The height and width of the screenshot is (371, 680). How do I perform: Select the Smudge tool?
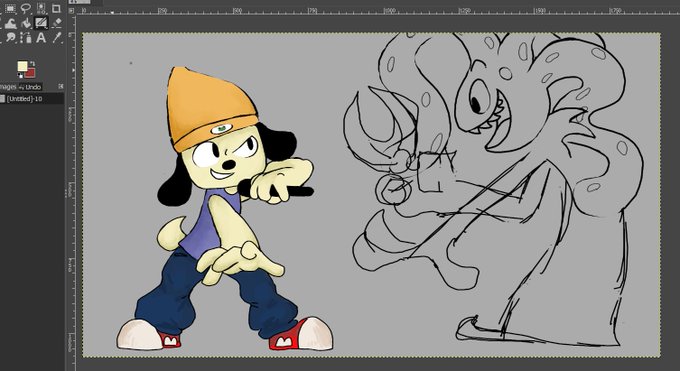tap(10, 38)
